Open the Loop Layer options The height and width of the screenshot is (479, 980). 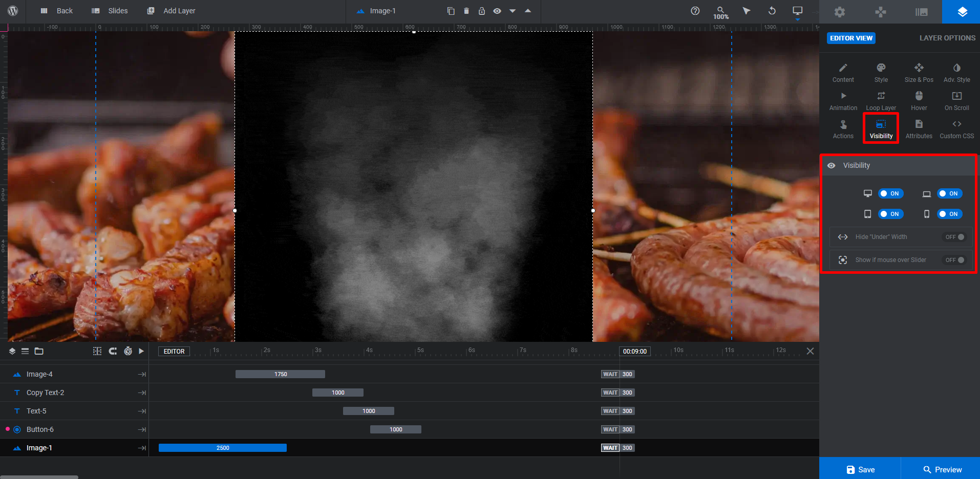[x=881, y=101]
